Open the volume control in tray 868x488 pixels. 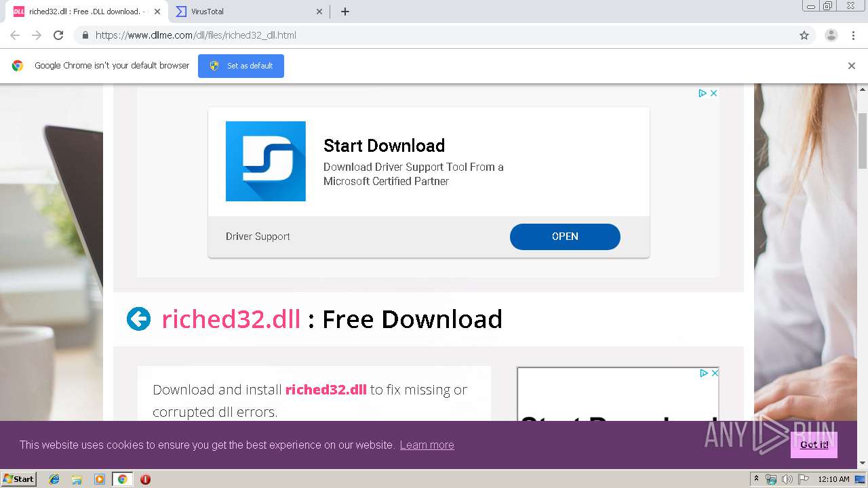[787, 479]
